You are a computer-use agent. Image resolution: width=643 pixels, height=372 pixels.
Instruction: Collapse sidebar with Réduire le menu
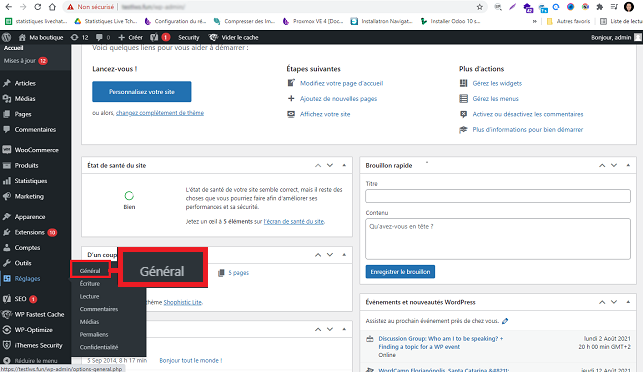(36, 361)
